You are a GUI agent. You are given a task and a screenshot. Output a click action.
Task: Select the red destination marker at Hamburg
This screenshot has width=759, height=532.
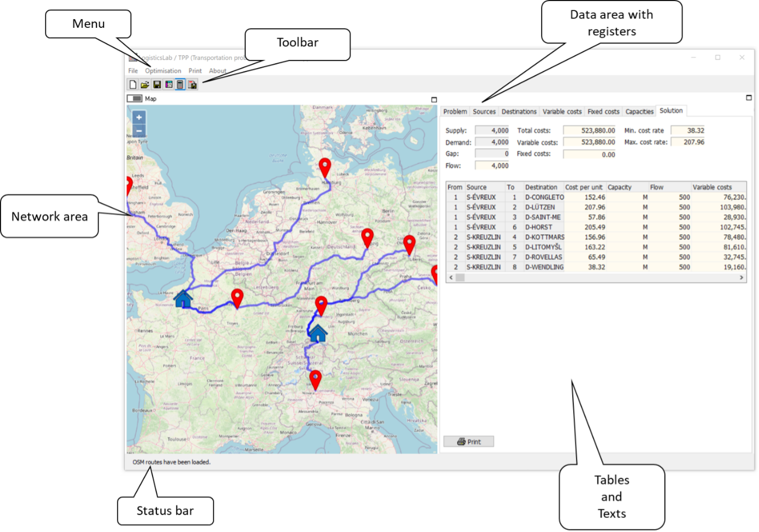tap(325, 167)
